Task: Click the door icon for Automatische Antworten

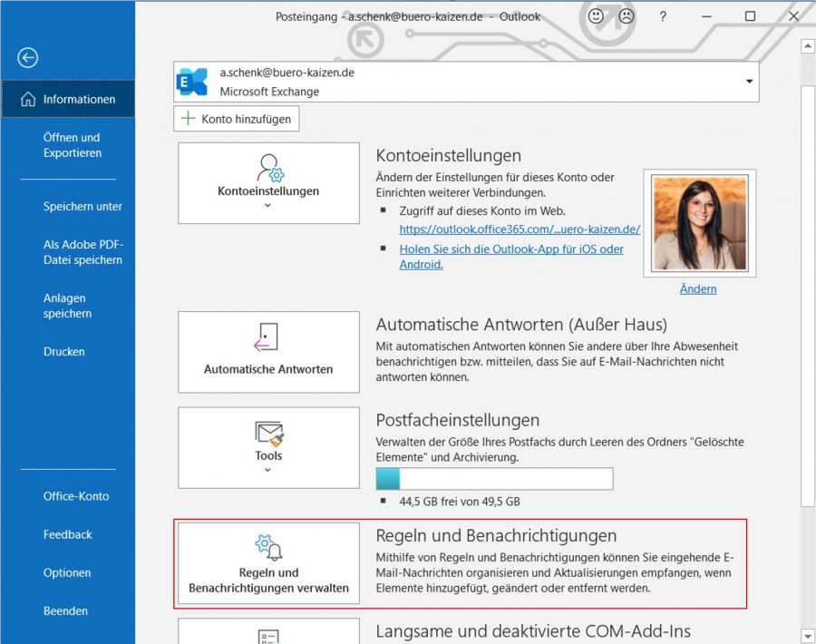Action: 266,337
